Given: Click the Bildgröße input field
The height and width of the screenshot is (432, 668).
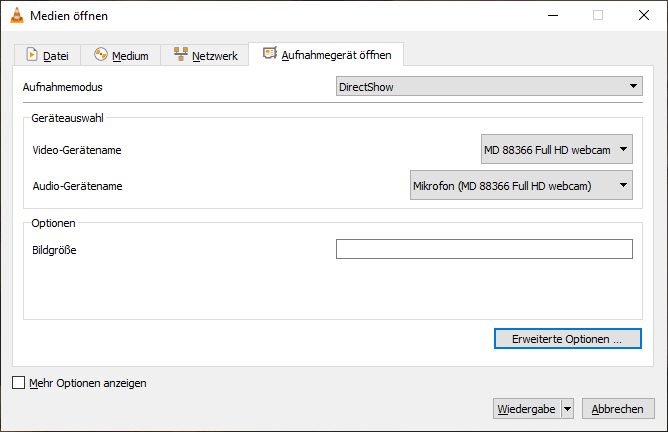Looking at the screenshot, I should [484, 249].
